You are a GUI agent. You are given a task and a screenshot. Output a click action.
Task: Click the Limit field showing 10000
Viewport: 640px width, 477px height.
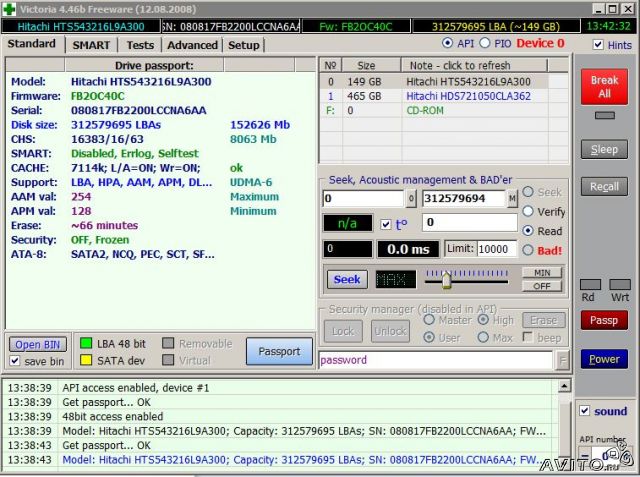point(496,249)
